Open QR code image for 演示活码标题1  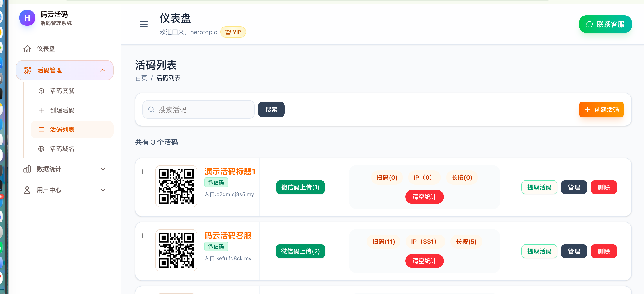tap(176, 186)
